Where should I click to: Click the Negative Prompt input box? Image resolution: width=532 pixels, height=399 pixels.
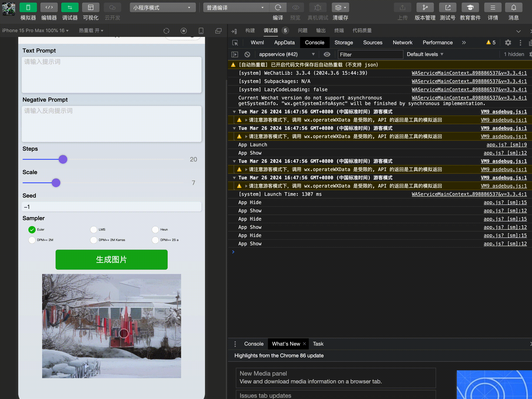[112, 124]
